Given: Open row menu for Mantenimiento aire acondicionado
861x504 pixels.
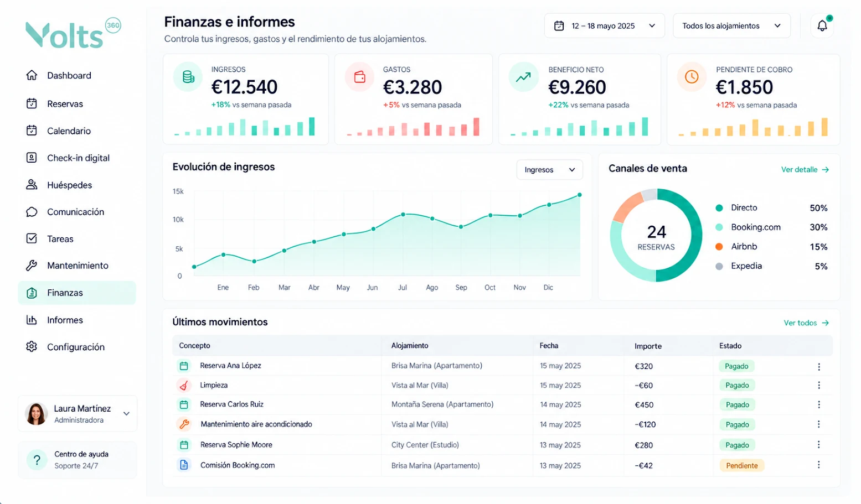Looking at the screenshot, I should click(x=819, y=424).
